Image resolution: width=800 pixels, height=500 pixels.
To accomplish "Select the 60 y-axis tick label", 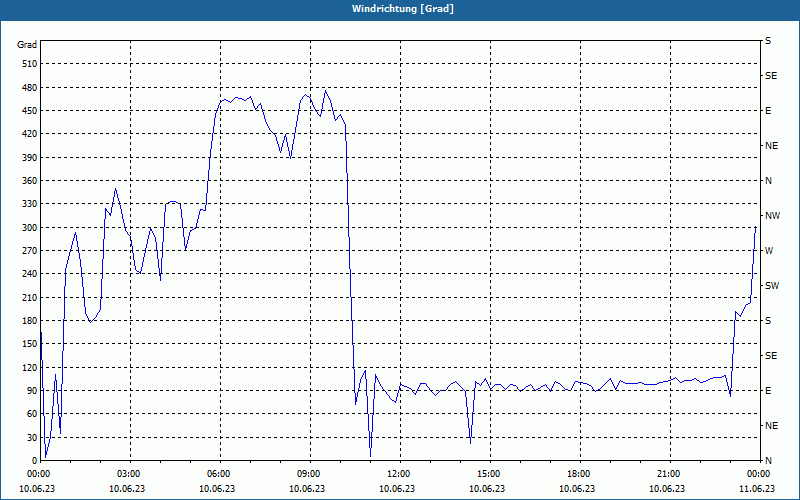I will [x=32, y=414].
